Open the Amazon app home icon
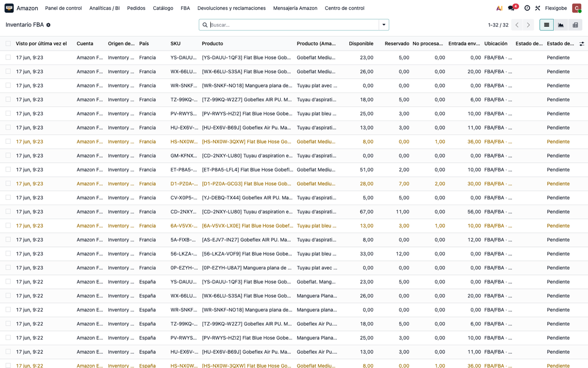 pyautogui.click(x=9, y=8)
